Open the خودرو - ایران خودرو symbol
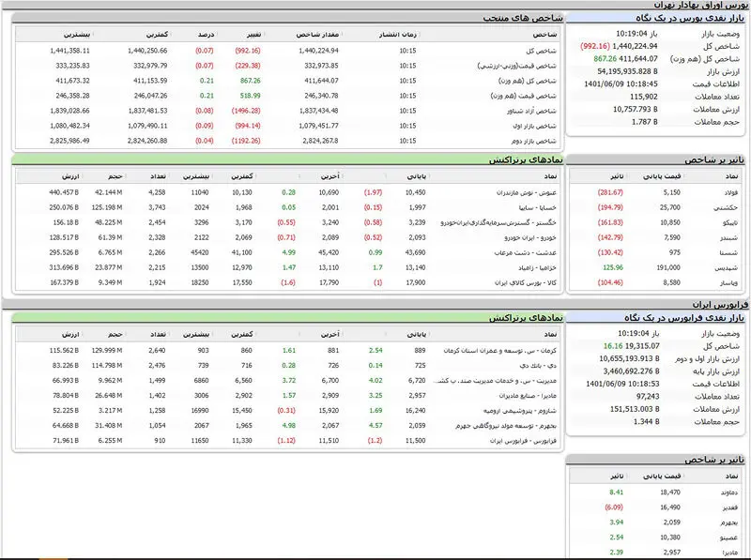The height and width of the screenshot is (560, 751). 530,238
